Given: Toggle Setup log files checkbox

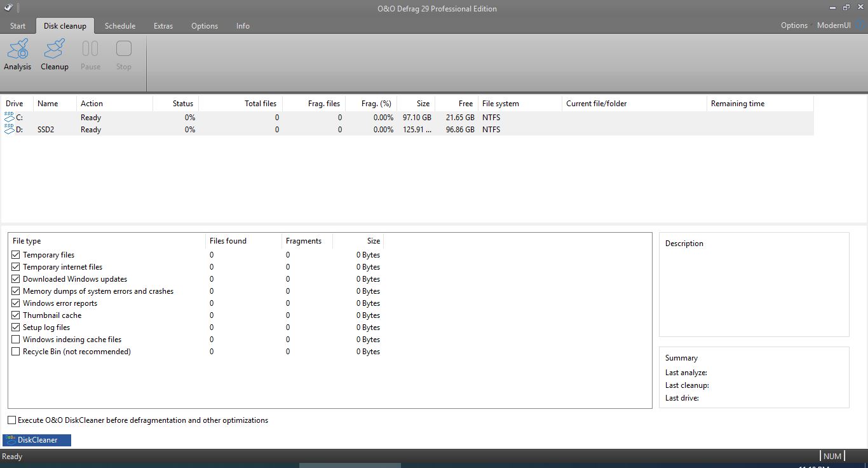Looking at the screenshot, I should coord(16,327).
